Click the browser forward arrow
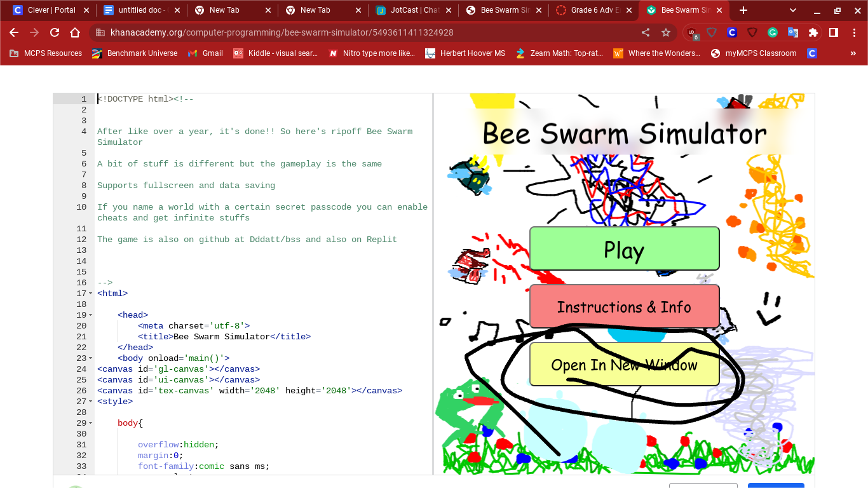Image resolution: width=868 pixels, height=488 pixels. pos(34,32)
